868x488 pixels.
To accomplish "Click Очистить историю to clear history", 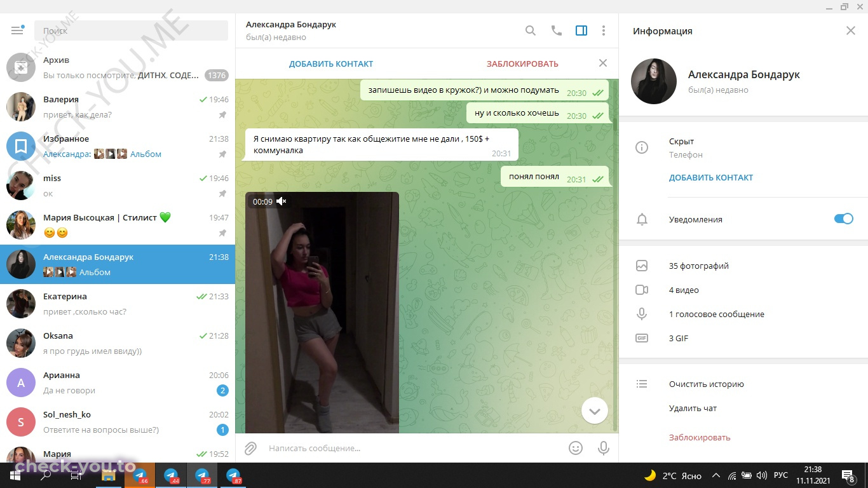I will tap(707, 384).
